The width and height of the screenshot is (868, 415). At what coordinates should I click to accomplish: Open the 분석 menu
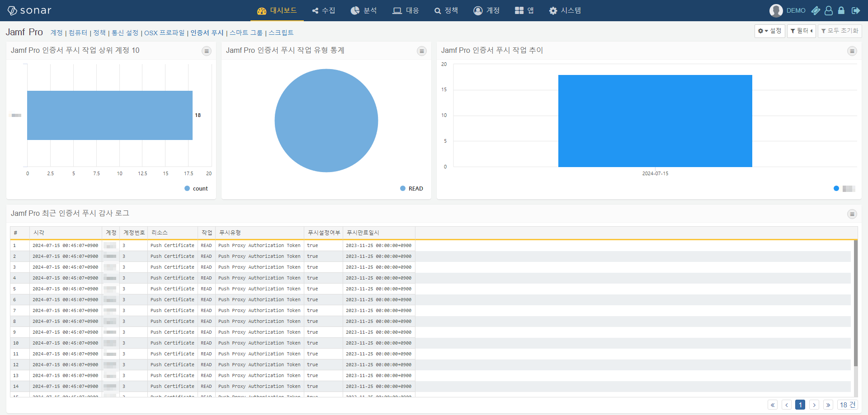click(x=363, y=10)
